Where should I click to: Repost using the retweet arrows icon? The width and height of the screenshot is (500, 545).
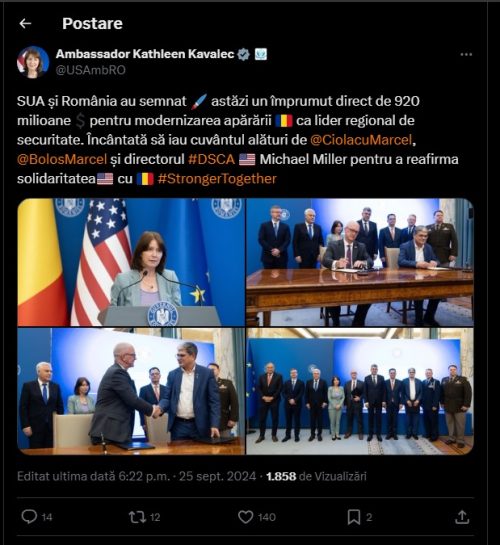[137, 517]
